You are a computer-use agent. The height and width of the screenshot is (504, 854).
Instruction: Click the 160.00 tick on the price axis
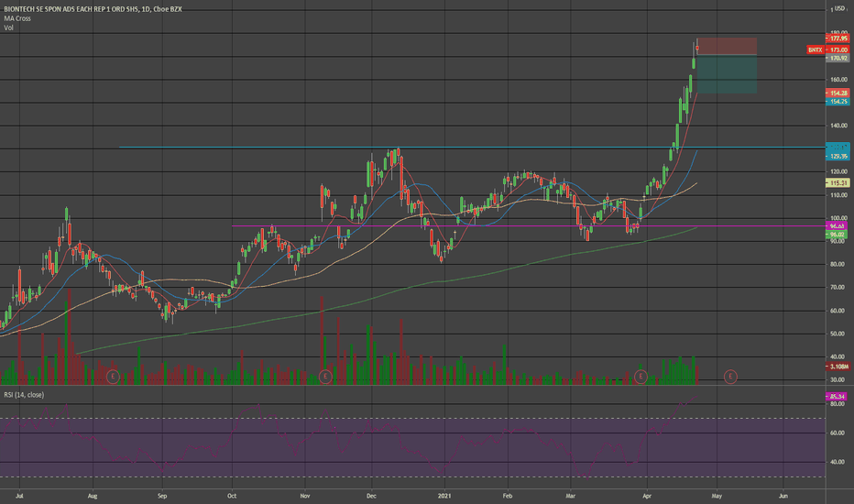point(838,80)
